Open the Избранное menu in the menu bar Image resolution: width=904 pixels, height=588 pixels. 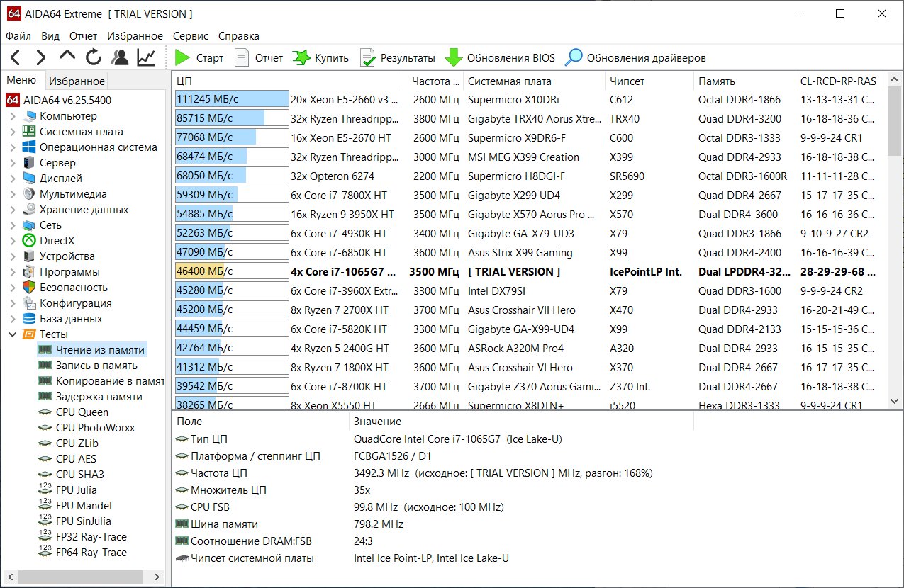(x=135, y=35)
